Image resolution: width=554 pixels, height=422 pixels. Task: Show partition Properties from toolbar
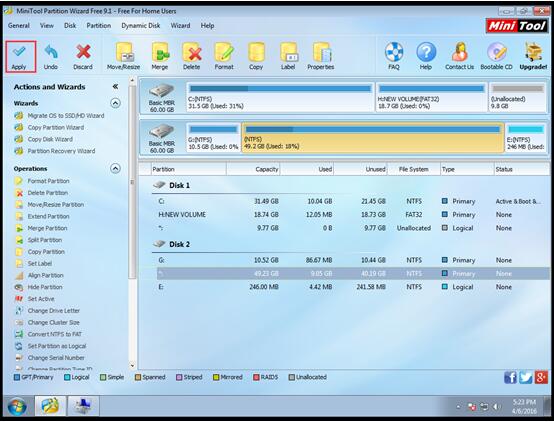pos(321,57)
